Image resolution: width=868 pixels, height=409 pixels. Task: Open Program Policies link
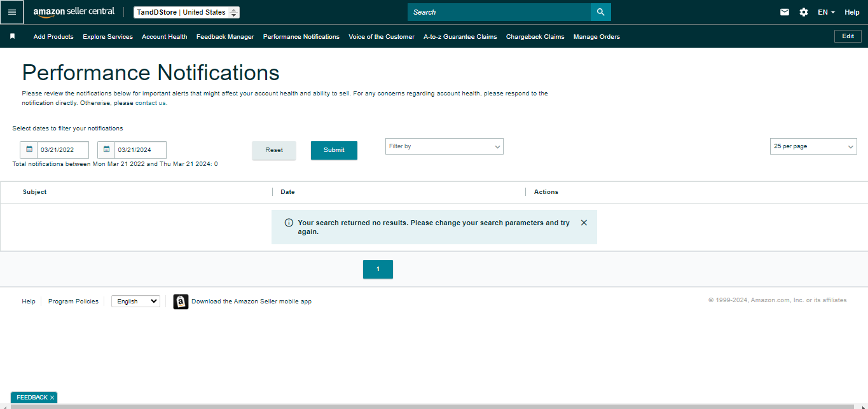point(73,302)
